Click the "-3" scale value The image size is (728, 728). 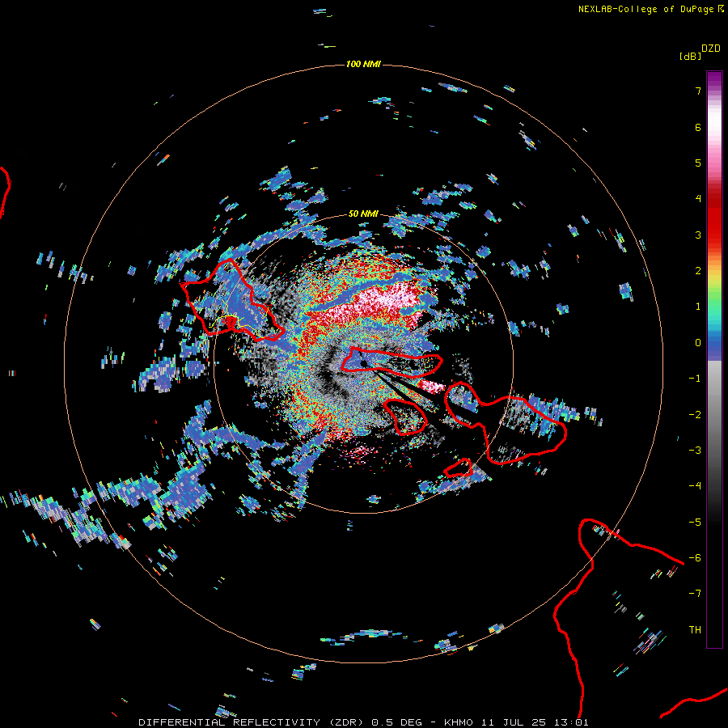[695, 451]
